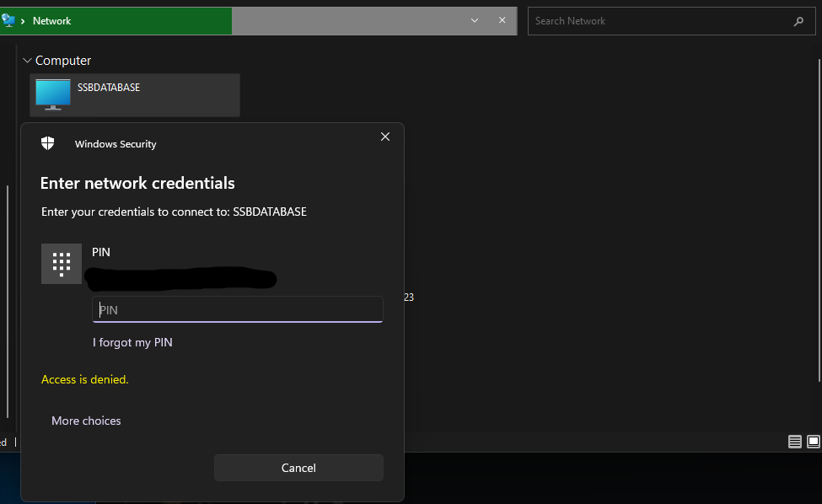Click the Network location icon in address bar
This screenshot has width=822, height=504.
[x=8, y=20]
